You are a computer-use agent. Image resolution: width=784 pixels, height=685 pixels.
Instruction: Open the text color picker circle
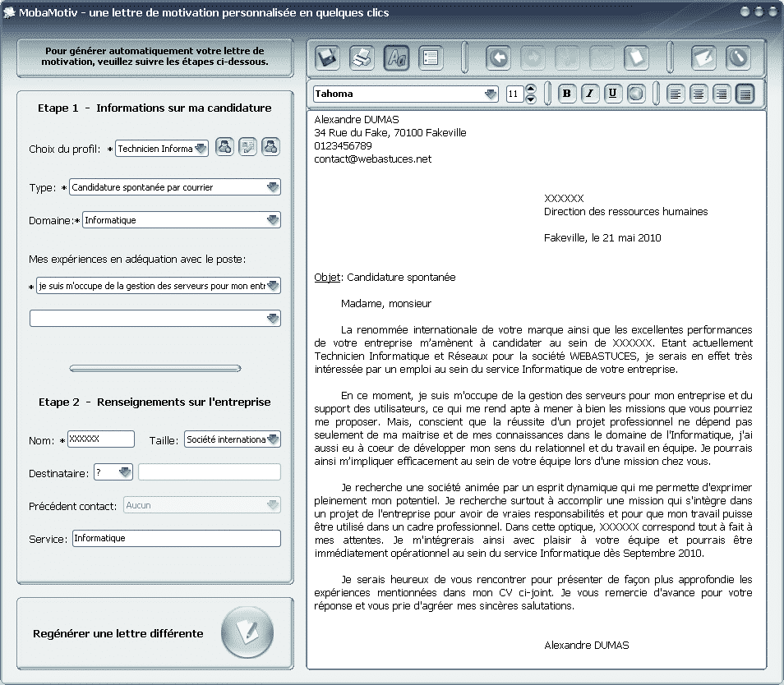635,94
